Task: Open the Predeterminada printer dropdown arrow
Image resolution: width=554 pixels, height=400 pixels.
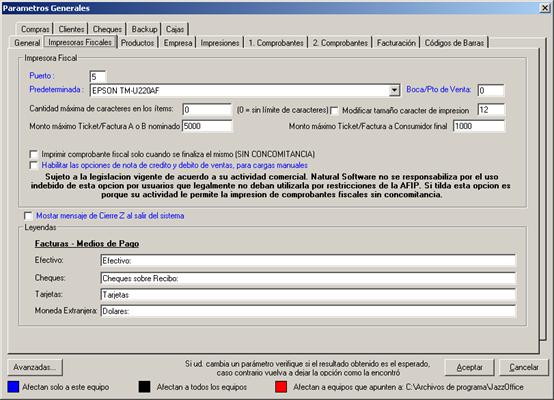Action: [x=394, y=91]
